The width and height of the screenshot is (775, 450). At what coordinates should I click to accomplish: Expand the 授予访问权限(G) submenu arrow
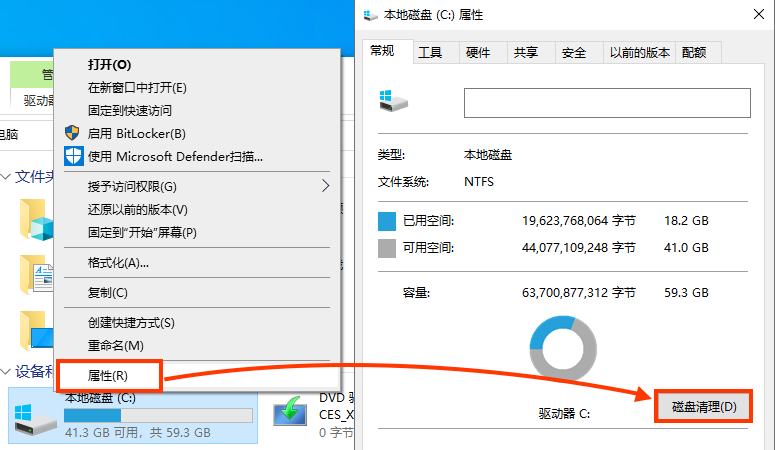tap(325, 186)
